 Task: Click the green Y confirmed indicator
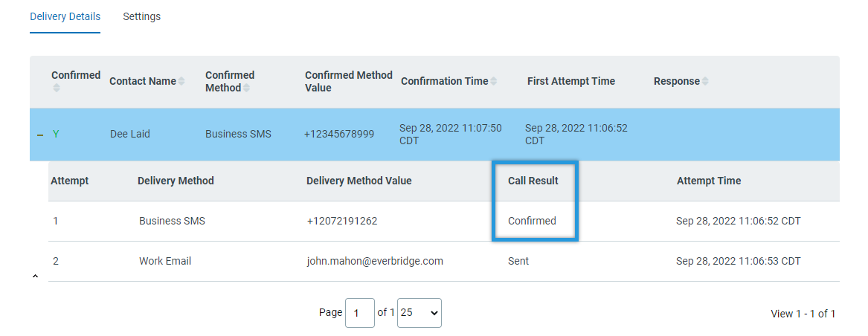coord(55,135)
